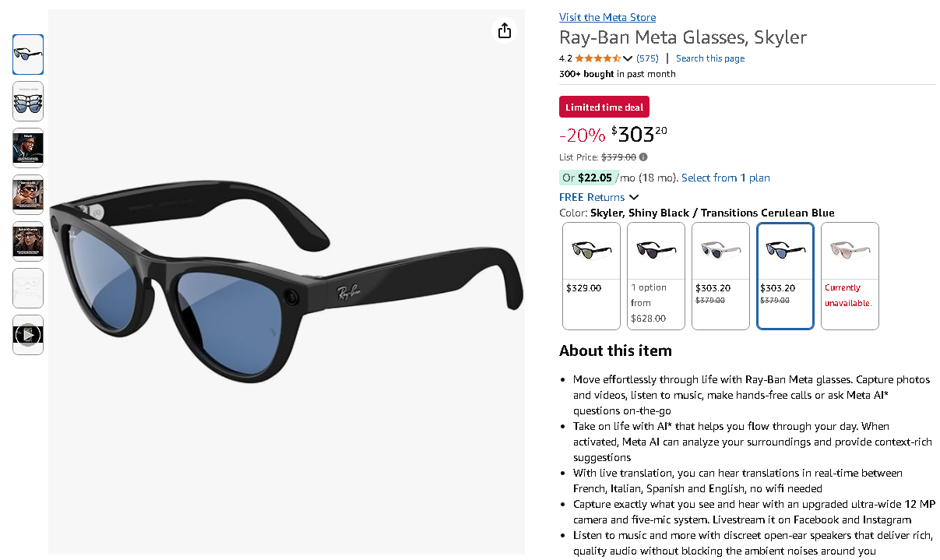
Task: Expand the FREE Returns dropdown
Action: pos(633,197)
